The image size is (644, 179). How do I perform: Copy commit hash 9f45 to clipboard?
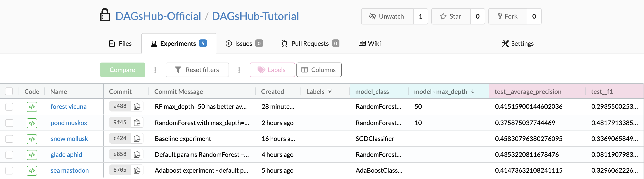(x=137, y=123)
